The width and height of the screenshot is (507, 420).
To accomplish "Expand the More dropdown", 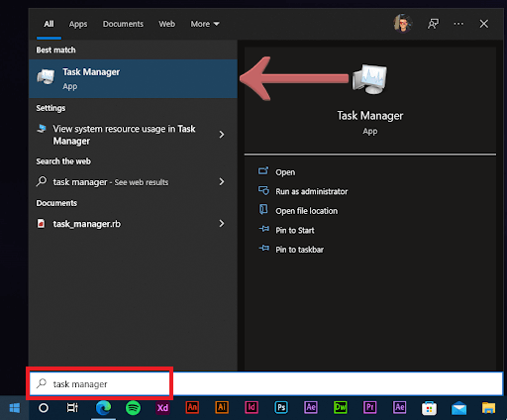I will (205, 24).
